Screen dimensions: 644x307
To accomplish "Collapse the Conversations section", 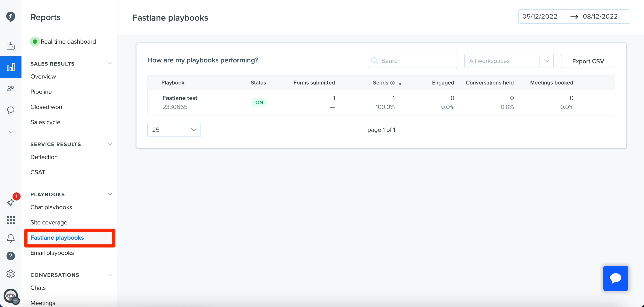I will pyautogui.click(x=110, y=275).
